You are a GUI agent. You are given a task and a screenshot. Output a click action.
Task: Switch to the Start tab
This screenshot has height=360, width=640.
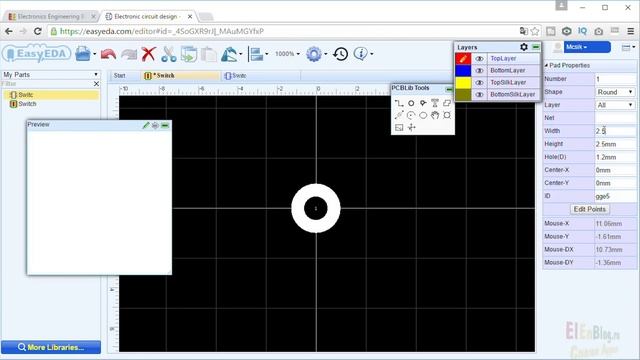(x=120, y=76)
